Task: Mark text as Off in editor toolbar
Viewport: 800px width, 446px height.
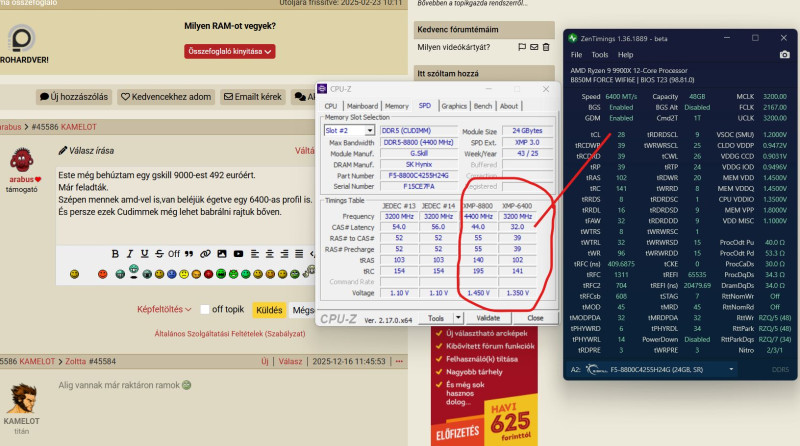Action: pos(174,254)
